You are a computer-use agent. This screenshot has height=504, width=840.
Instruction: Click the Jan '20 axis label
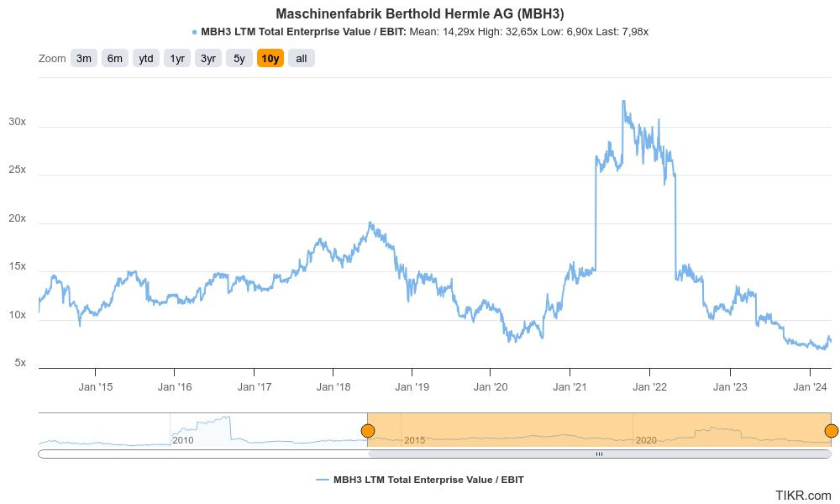(491, 386)
